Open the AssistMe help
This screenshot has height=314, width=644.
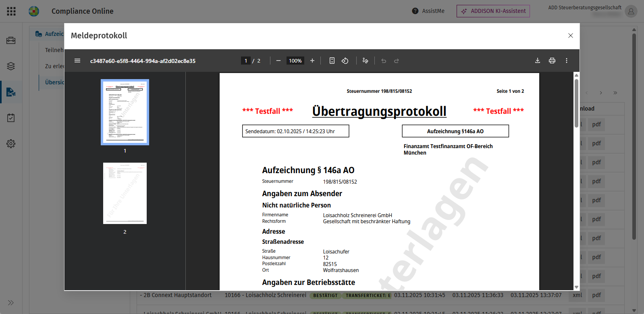(428, 11)
